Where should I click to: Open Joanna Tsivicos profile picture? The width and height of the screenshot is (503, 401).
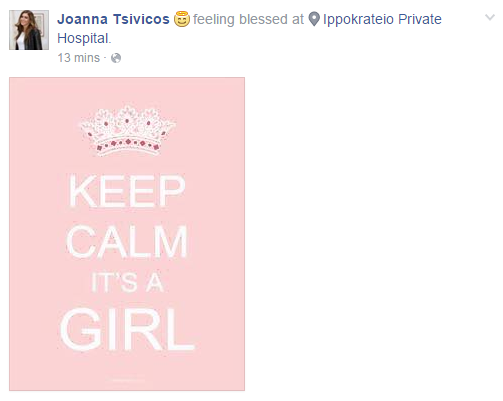pos(29,30)
